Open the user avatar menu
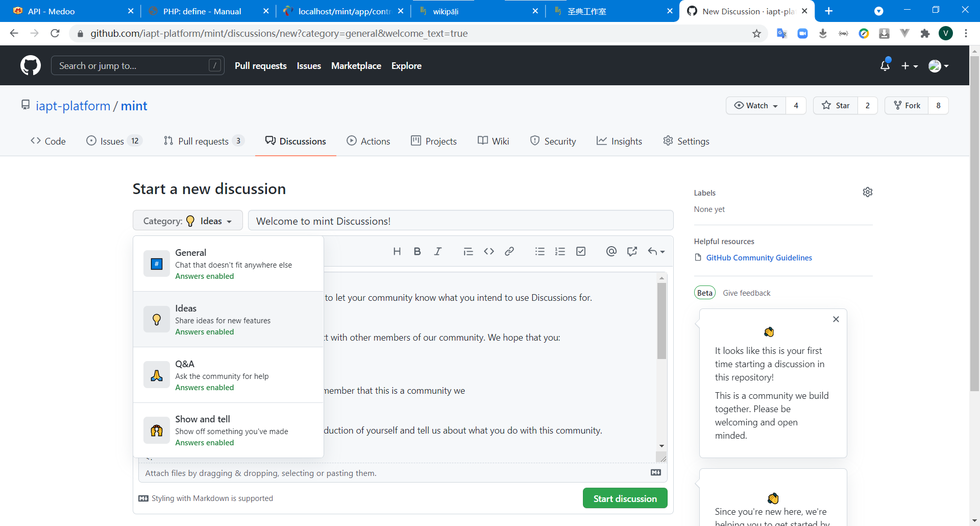 pos(938,66)
